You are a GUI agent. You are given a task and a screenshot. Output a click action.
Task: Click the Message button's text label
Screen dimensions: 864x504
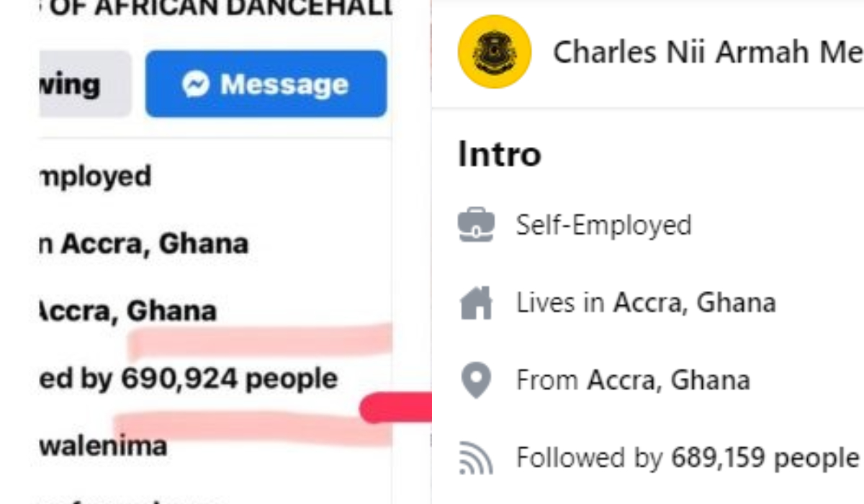[x=284, y=84]
